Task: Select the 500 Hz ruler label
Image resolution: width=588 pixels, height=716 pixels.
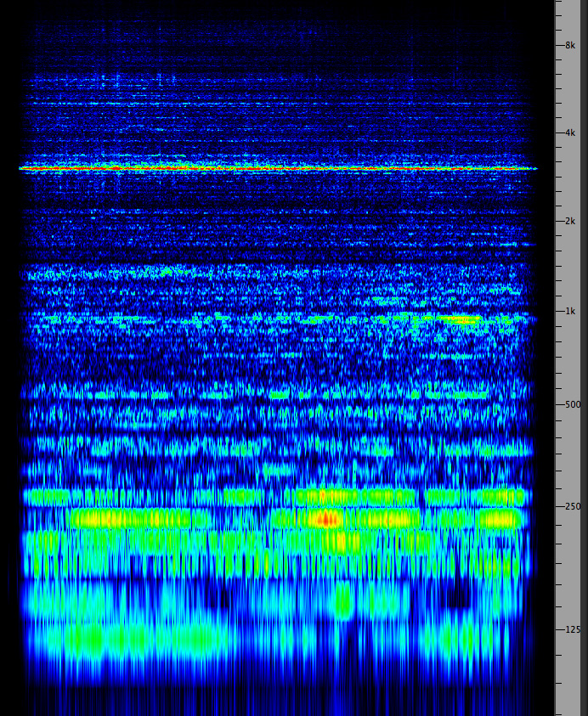Action: [572, 404]
